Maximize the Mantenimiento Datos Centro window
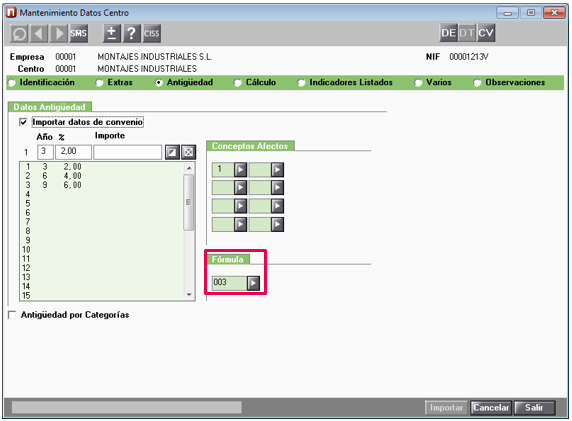Screen dimensions: 572x421 coord(531,13)
